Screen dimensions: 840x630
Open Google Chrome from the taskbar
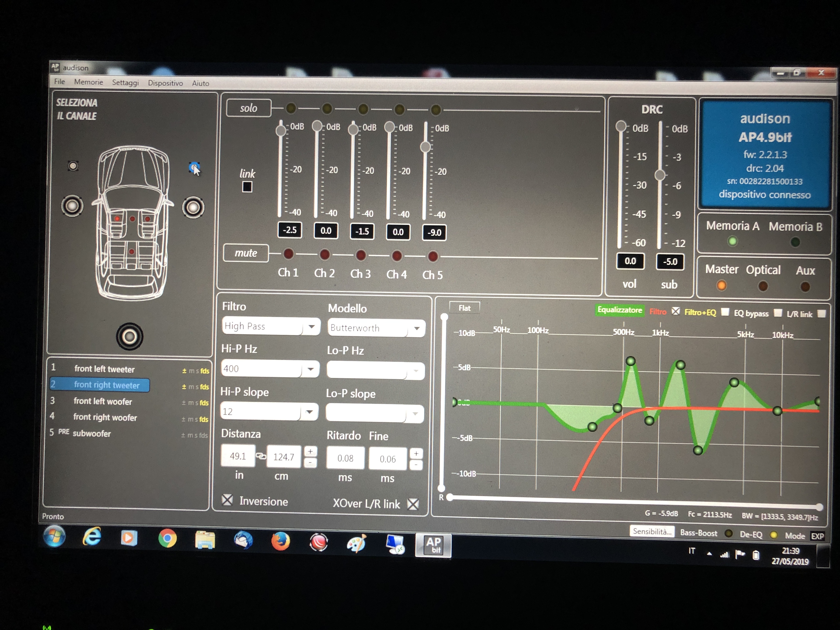tap(167, 539)
